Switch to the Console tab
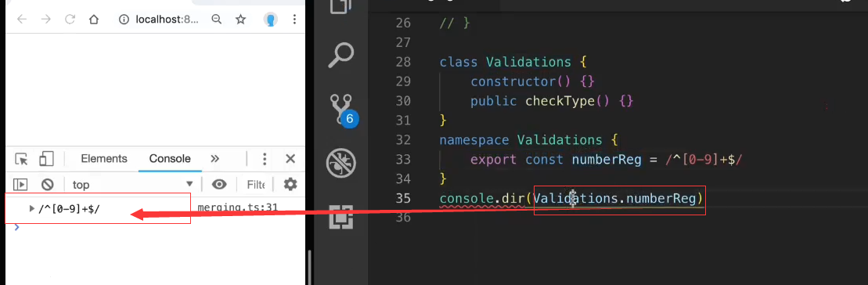Viewport: 868px width, 285px height. click(x=170, y=159)
